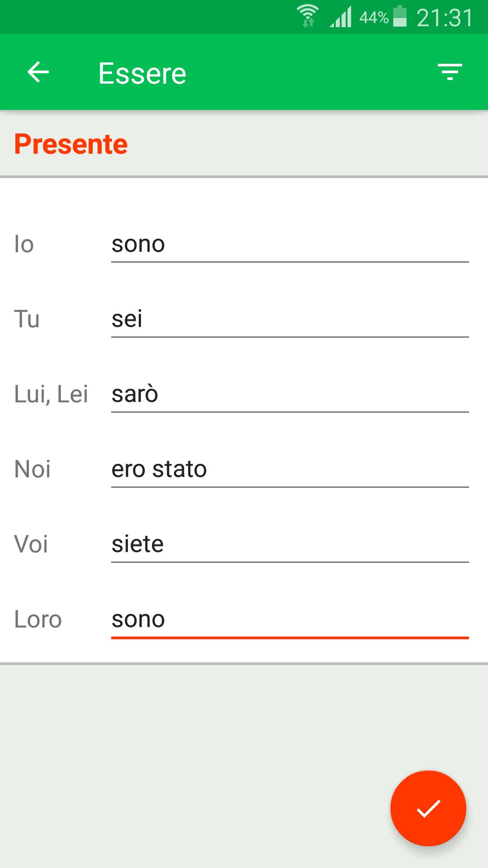The image size is (488, 868).
Task: Edit the Tu field containing sei
Action: 290,320
